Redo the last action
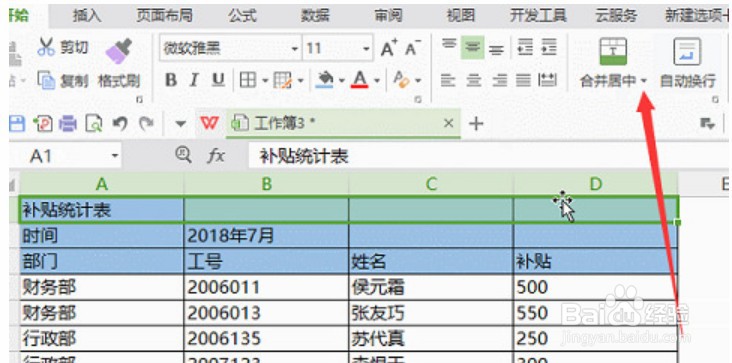The height and width of the screenshot is (363, 732). pyautogui.click(x=147, y=124)
